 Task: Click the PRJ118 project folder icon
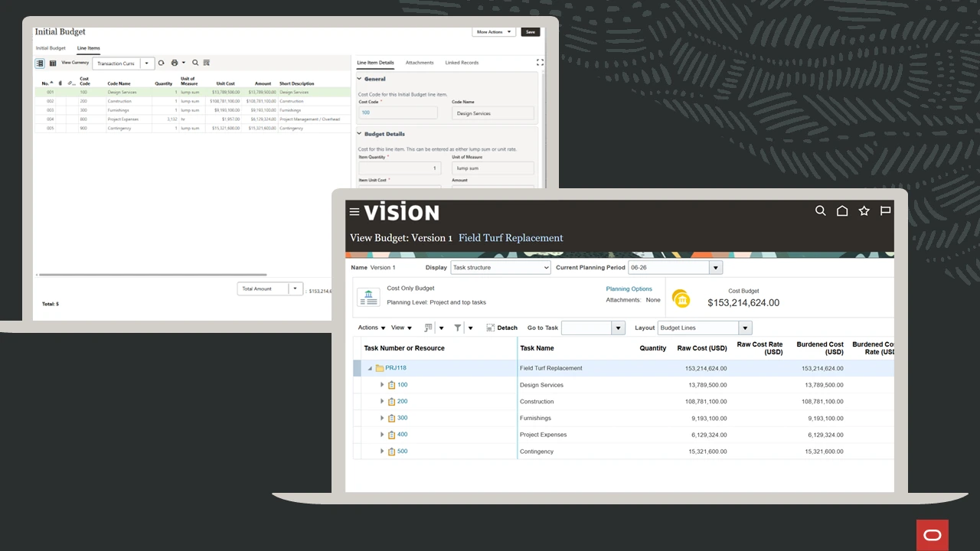point(379,368)
